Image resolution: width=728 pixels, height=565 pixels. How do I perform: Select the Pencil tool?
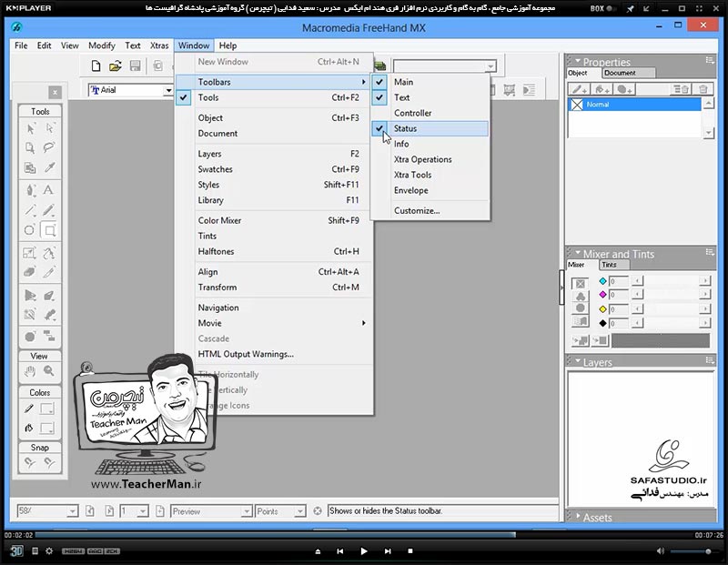tap(49, 210)
